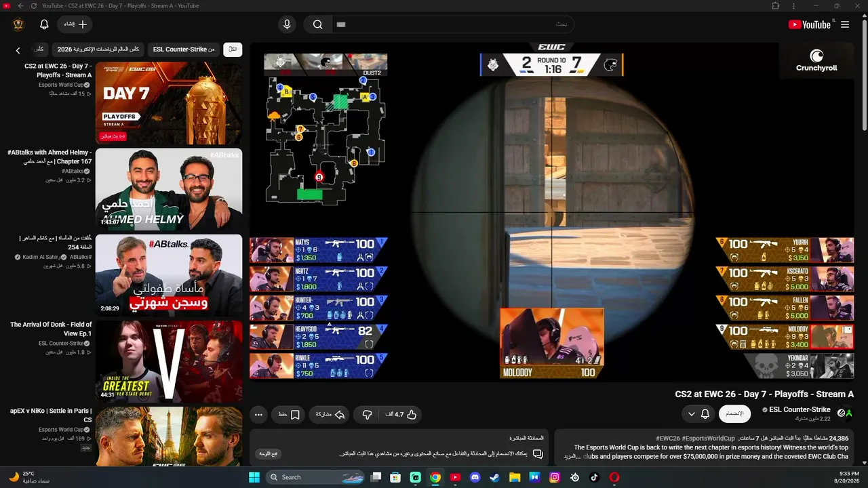Open '#ABtalks with Ahmed Helmy' title
868x488 pixels.
pyautogui.click(x=50, y=157)
